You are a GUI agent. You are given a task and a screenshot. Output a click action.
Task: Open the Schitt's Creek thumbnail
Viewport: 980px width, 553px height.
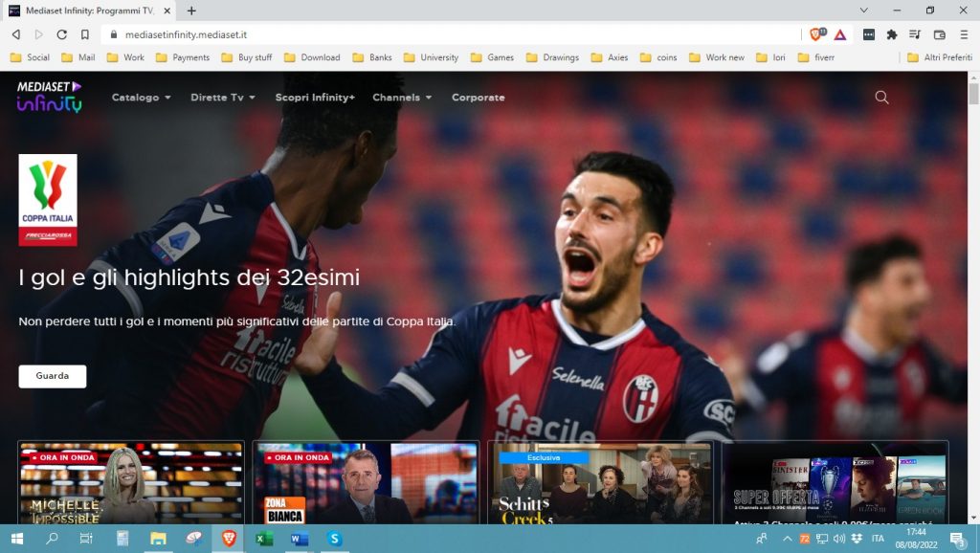pyautogui.click(x=600, y=485)
